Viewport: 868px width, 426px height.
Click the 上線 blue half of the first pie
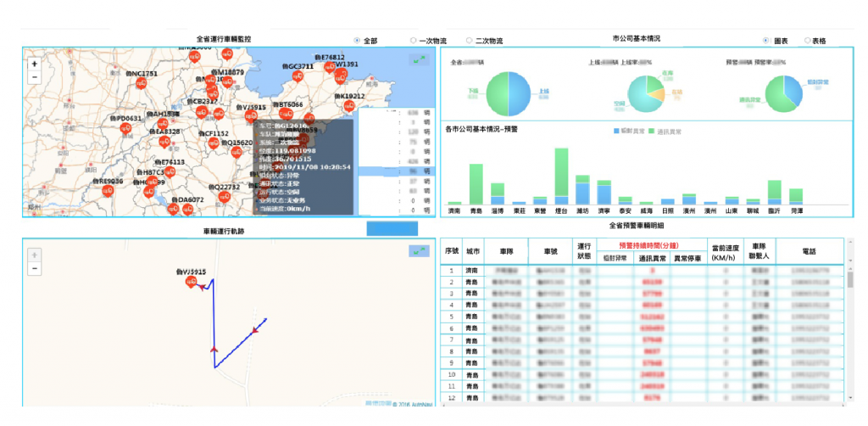click(x=520, y=93)
